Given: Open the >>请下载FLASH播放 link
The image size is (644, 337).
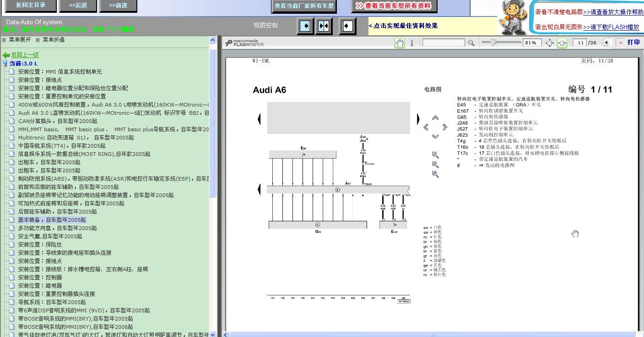Looking at the screenshot, I should pos(611,27).
